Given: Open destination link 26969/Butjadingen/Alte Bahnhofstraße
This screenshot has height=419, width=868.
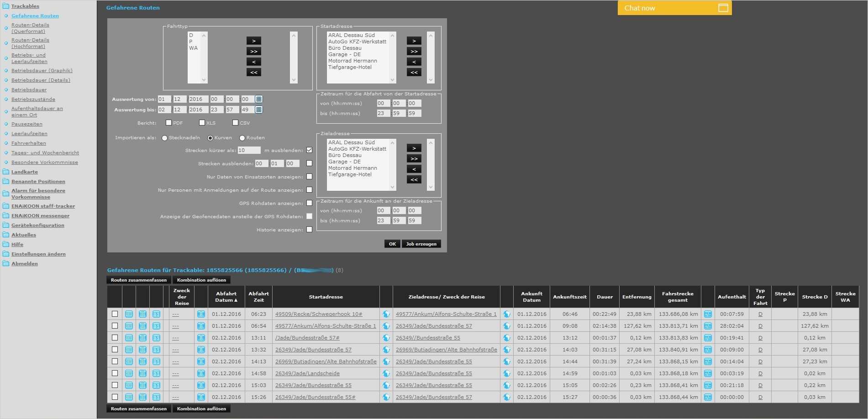Looking at the screenshot, I should [x=447, y=350].
